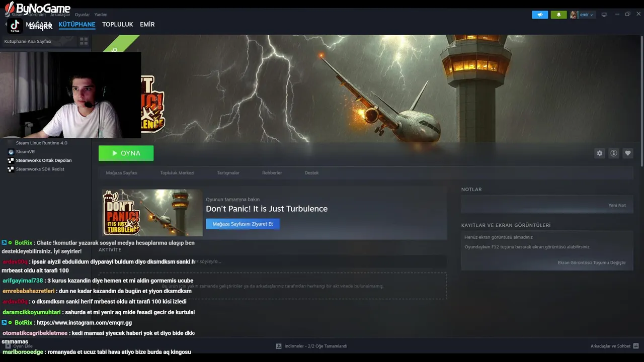Screen dimensions: 644x362
Task: Open the Destek section
Action: (x=311, y=172)
